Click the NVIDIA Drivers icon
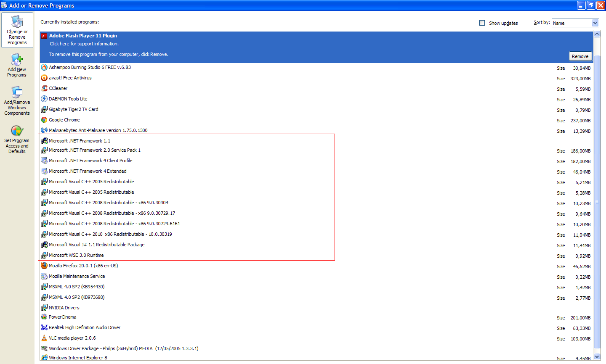The width and height of the screenshot is (606, 364). [44, 308]
